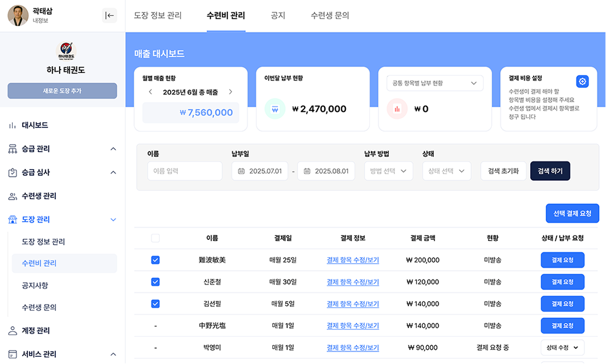Click the 결제 금액 column header
Image resolution: width=606 pixels, height=364 pixels.
point(423,238)
